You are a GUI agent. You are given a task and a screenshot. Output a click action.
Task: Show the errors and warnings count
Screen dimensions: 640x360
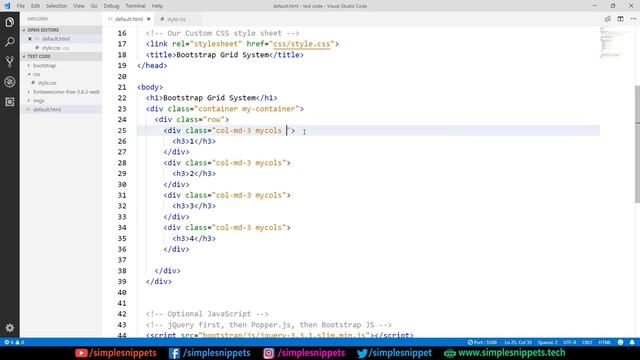14,342
